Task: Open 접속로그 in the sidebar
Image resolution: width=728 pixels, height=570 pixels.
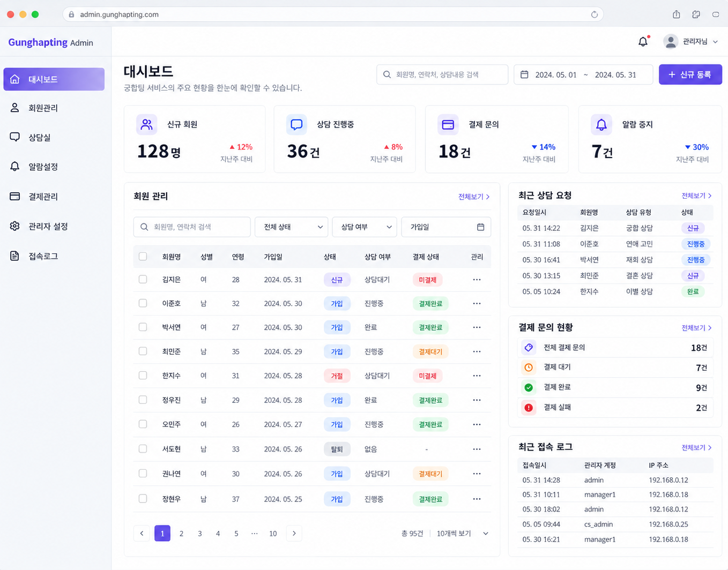Action: coord(54,256)
